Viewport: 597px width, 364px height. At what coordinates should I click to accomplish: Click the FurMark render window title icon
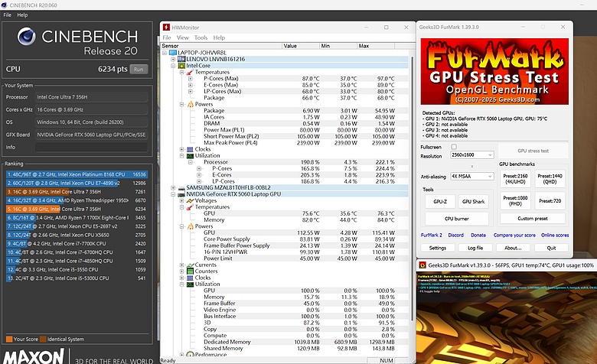(x=422, y=265)
